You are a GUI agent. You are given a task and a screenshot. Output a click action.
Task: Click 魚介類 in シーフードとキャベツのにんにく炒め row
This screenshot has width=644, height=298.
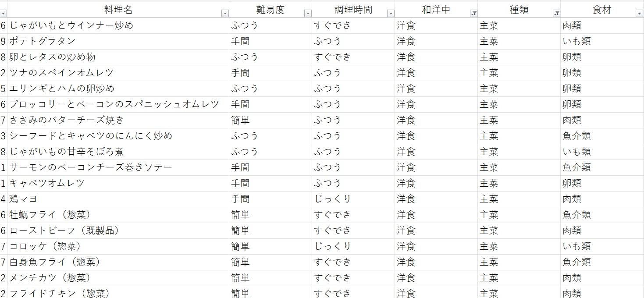pos(576,136)
